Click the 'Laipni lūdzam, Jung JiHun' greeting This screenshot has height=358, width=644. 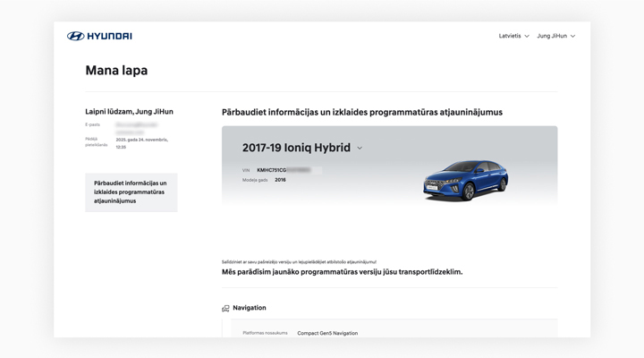point(129,112)
